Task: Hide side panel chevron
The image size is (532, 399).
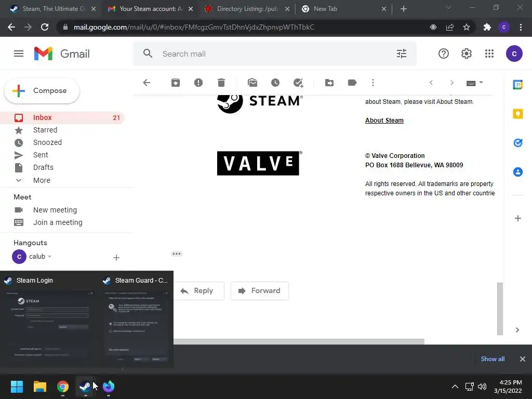Action: click(x=517, y=330)
